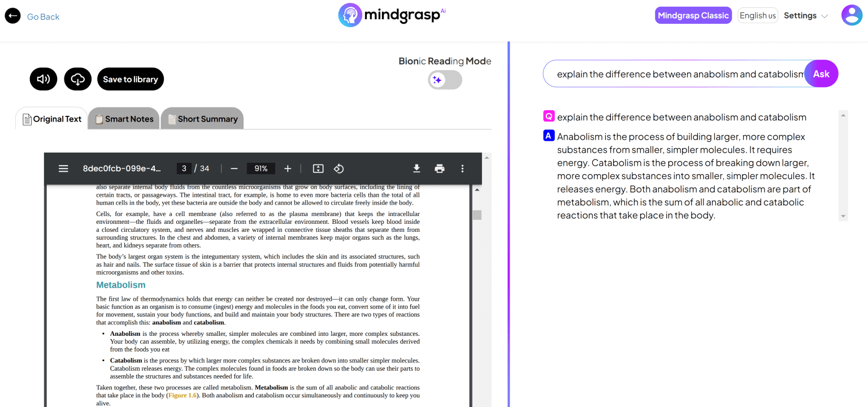Toggle Bionic Reading Mode on

click(x=445, y=80)
